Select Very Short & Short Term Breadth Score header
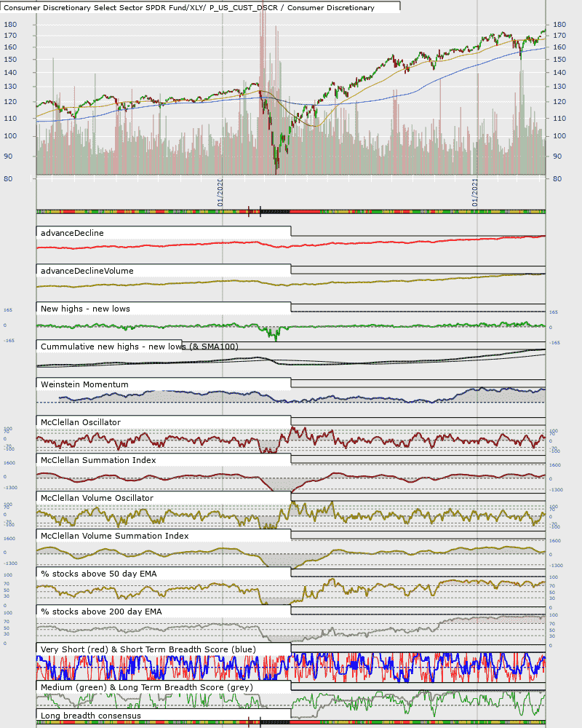 [x=148, y=649]
